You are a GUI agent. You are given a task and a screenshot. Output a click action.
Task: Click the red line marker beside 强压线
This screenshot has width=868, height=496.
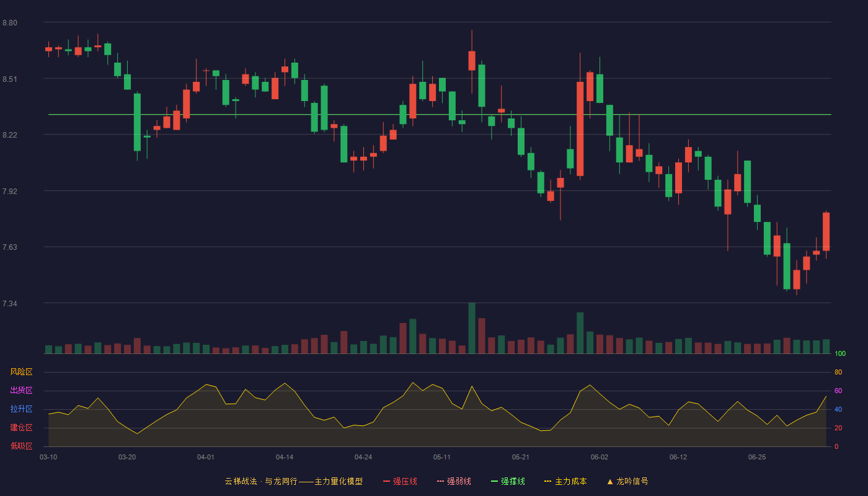click(x=387, y=481)
